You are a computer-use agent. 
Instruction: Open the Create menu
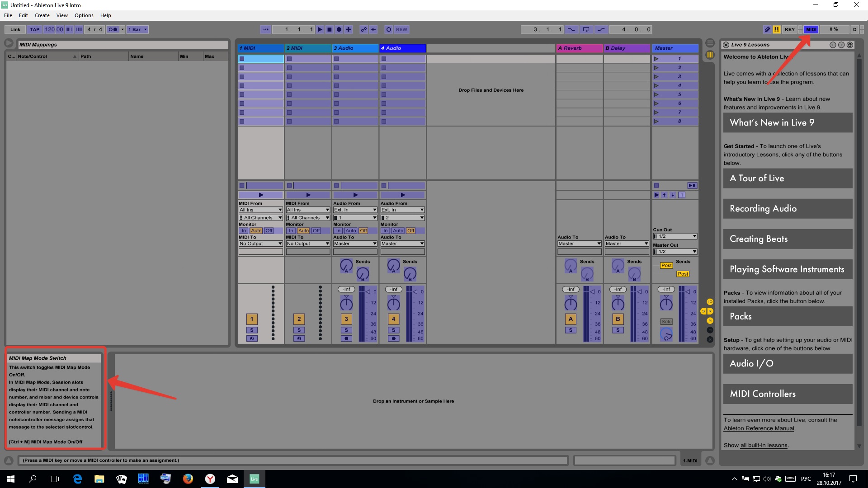pyautogui.click(x=42, y=15)
